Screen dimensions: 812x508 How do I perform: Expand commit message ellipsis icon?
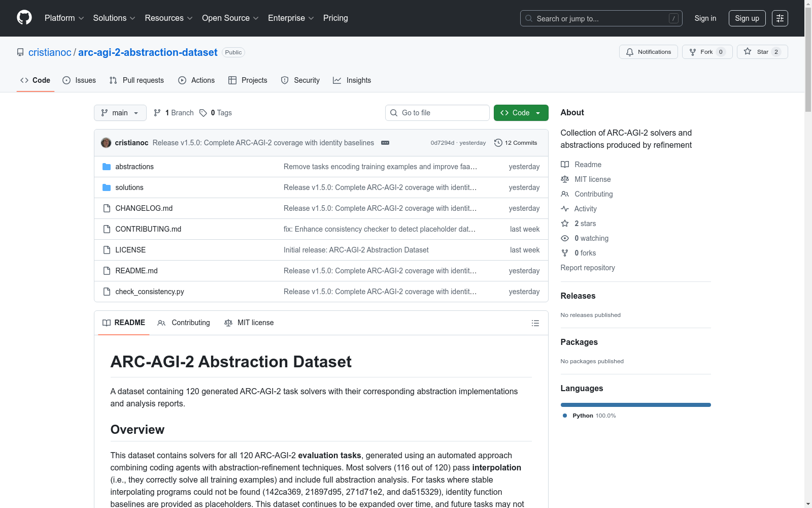(x=385, y=143)
